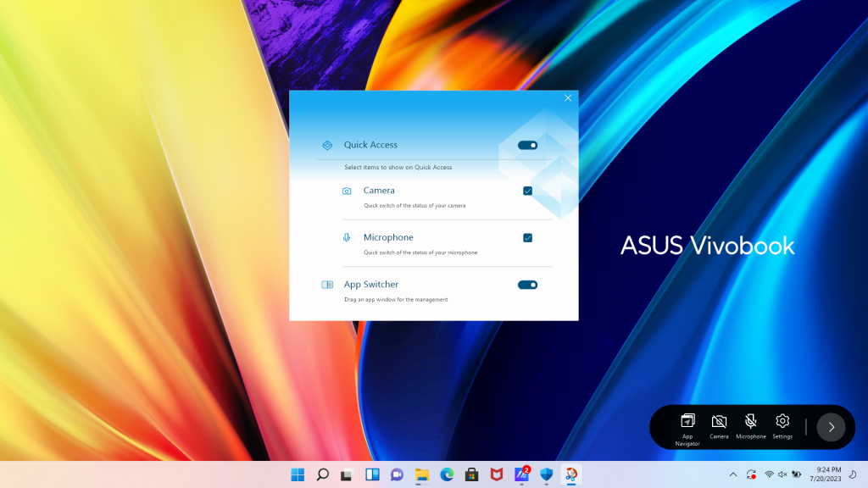868x488 pixels.
Task: Click the muted volume tray icon
Action: [x=782, y=474]
